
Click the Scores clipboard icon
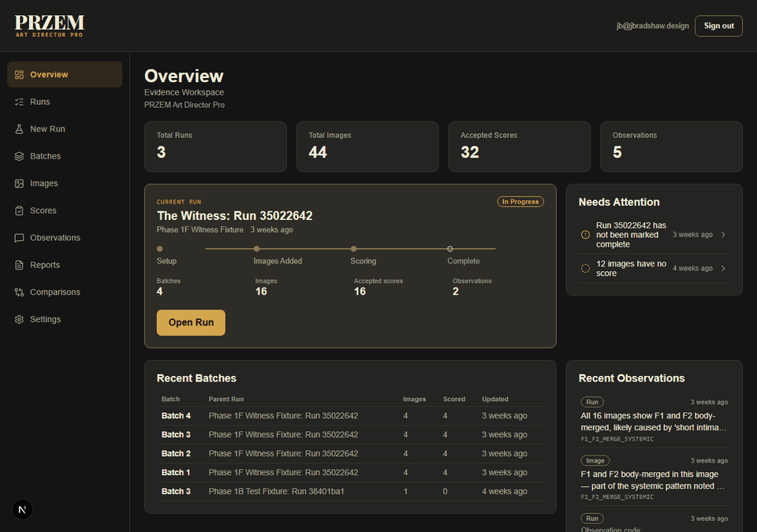[x=19, y=210]
